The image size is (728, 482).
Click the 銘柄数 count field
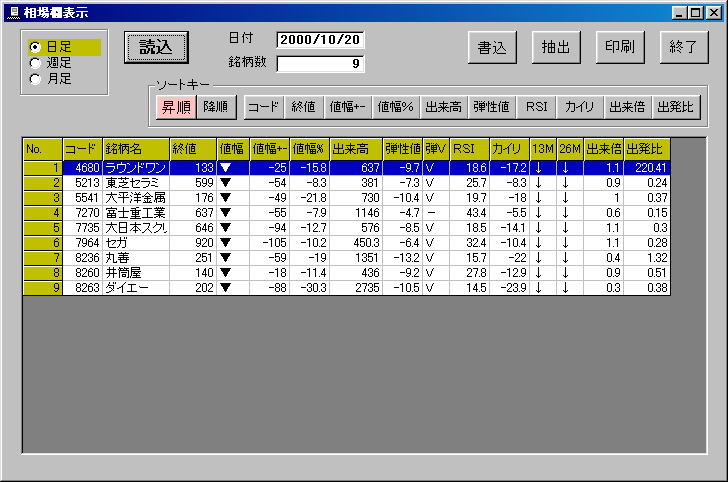tap(320, 64)
